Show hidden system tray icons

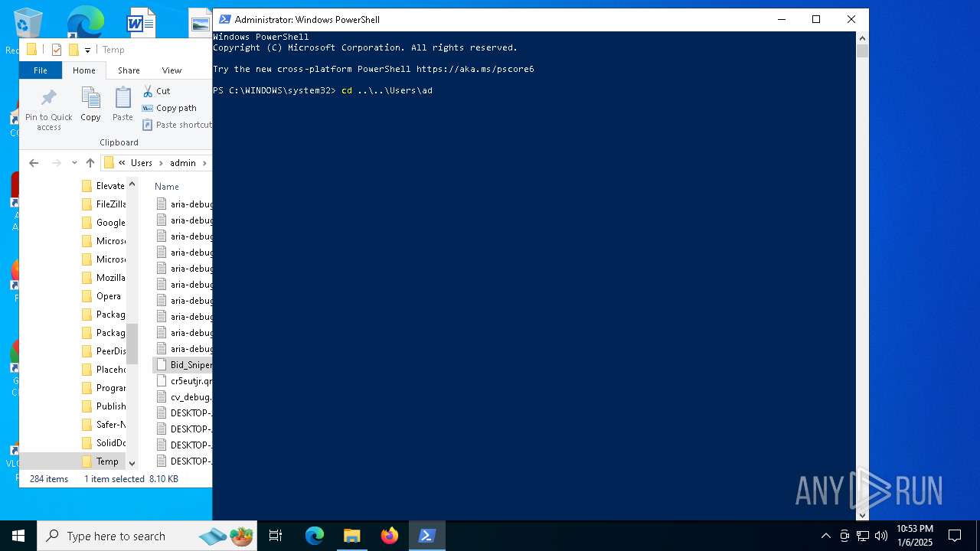825,536
